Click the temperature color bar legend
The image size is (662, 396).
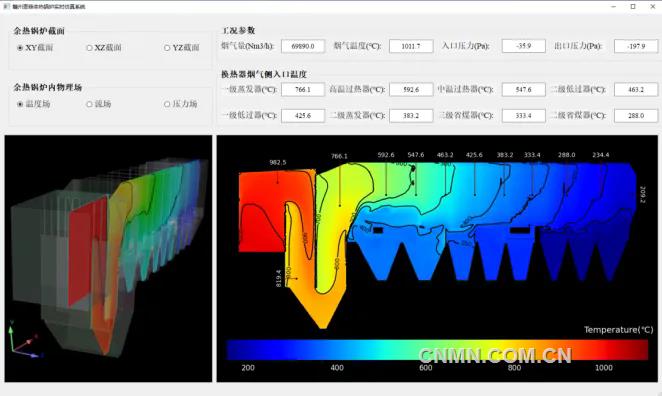[x=437, y=350]
